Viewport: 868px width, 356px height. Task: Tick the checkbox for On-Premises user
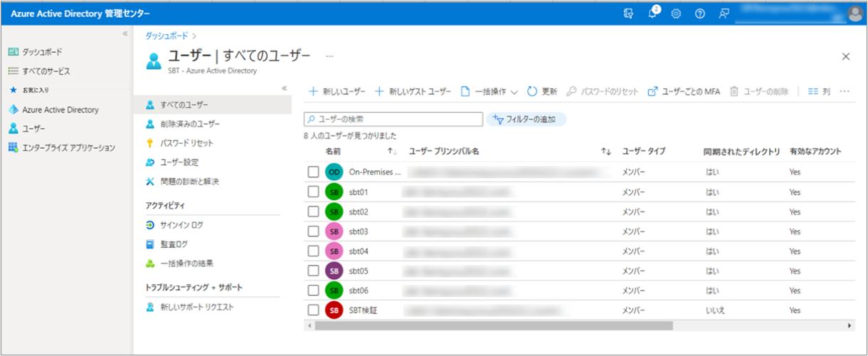click(313, 172)
